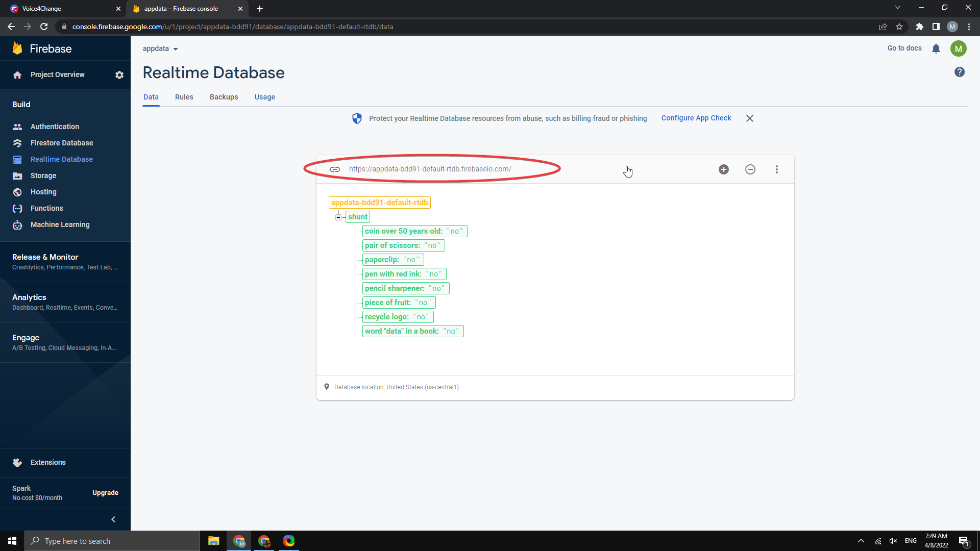This screenshot has width=980, height=551.
Task: Click the Upgrade plan button
Action: (x=105, y=493)
